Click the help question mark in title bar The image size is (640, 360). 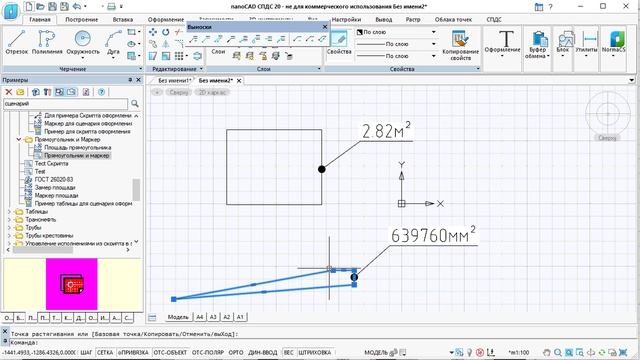pos(550,7)
